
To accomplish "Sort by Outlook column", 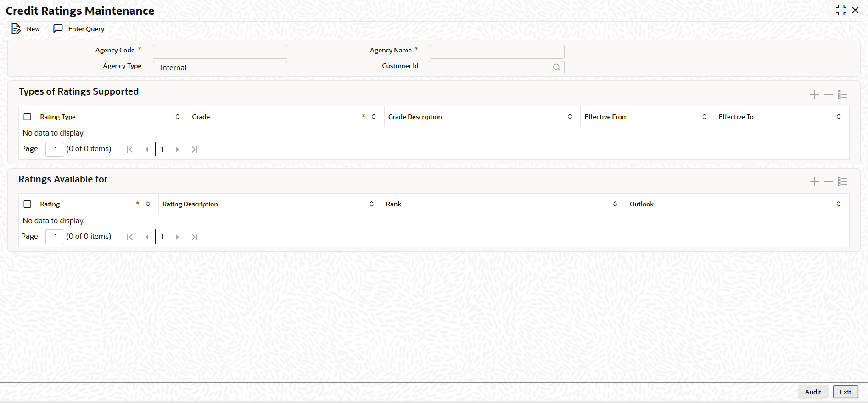I will point(839,204).
